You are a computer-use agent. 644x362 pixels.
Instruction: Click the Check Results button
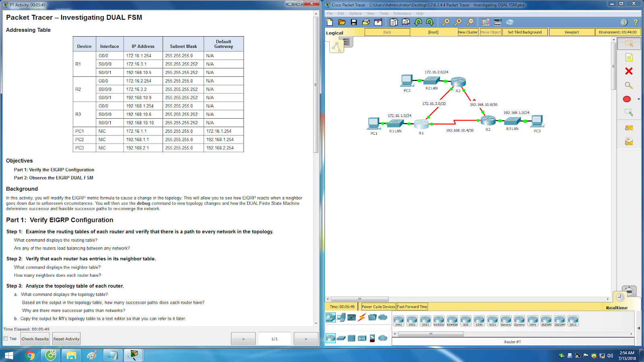[35, 339]
